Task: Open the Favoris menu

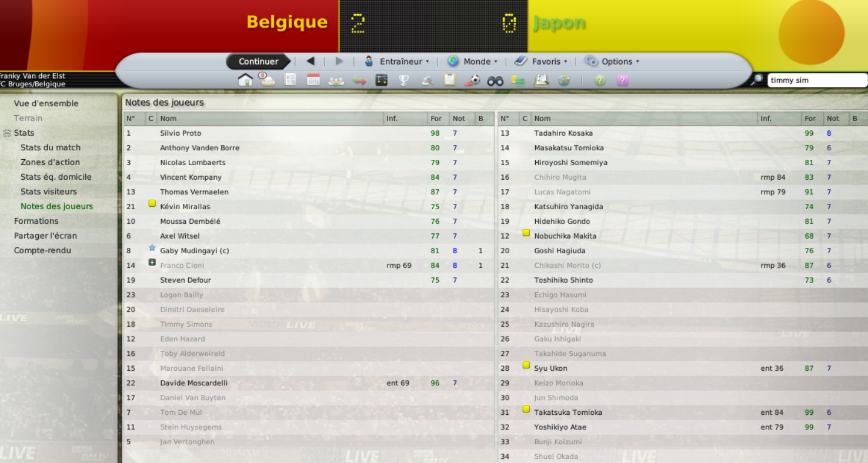Action: [541, 61]
